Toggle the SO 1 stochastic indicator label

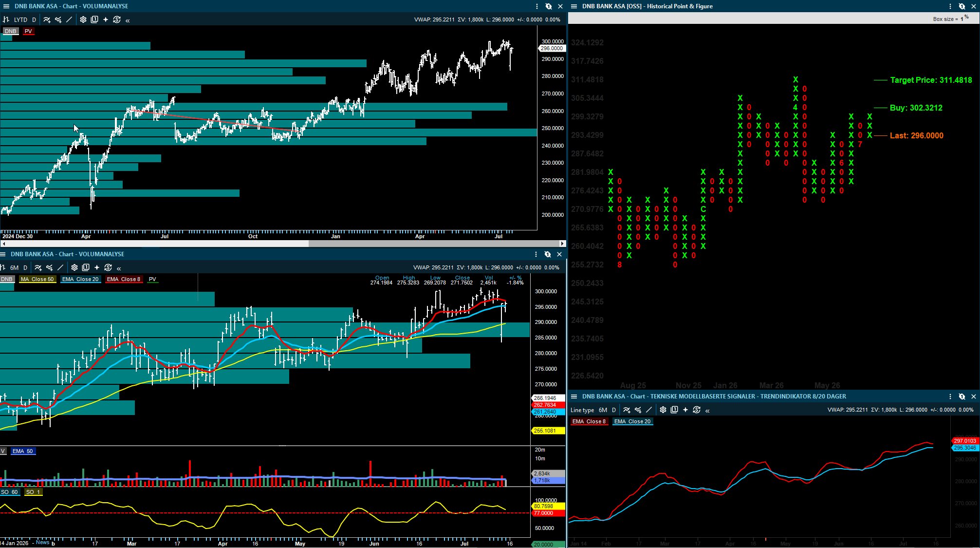tap(34, 492)
